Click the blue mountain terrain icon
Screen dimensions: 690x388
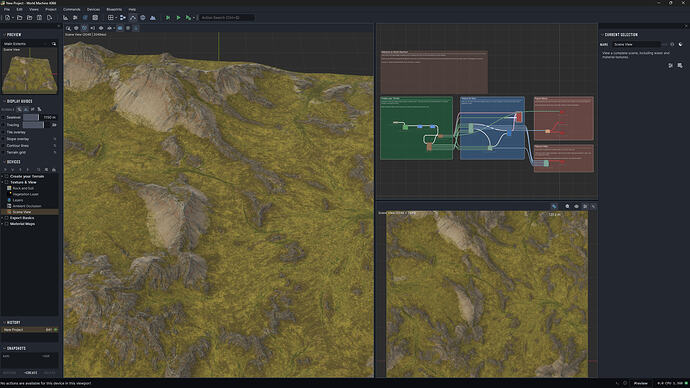coord(153,18)
